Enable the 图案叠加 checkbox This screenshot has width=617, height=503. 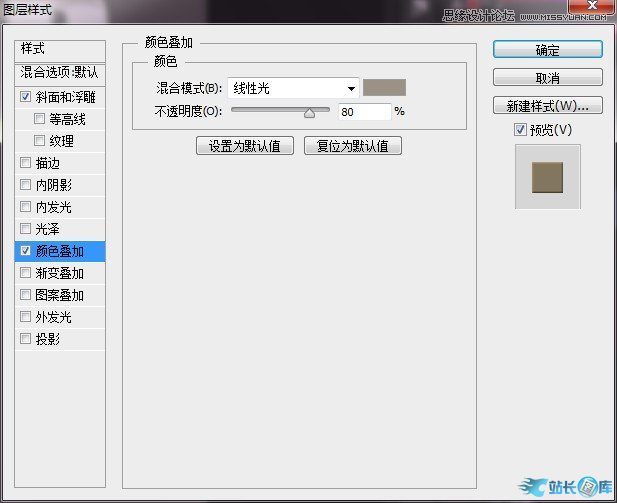pyautogui.click(x=25, y=294)
